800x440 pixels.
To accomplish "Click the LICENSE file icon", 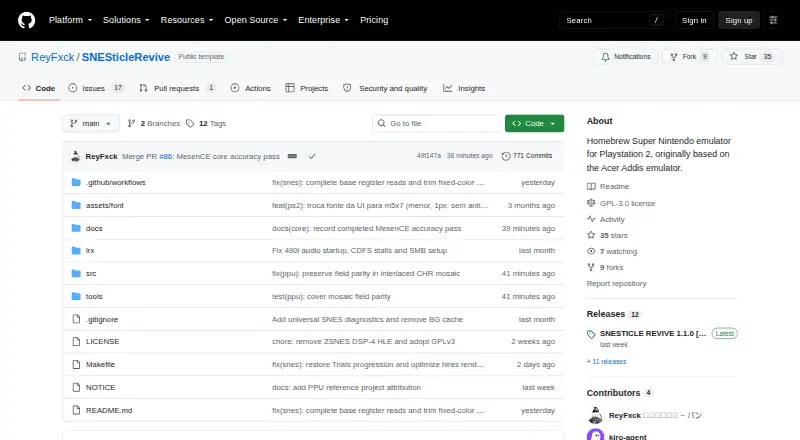I will [76, 341].
